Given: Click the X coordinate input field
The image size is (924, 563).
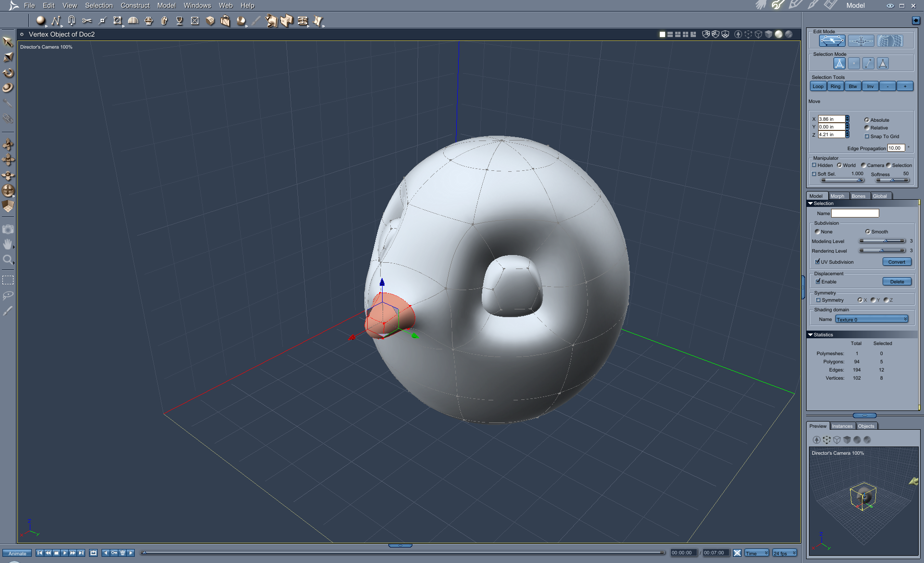Looking at the screenshot, I should [x=831, y=119].
